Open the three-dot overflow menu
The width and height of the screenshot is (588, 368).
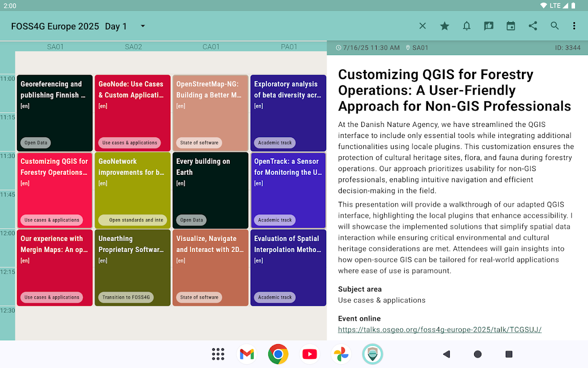(574, 26)
